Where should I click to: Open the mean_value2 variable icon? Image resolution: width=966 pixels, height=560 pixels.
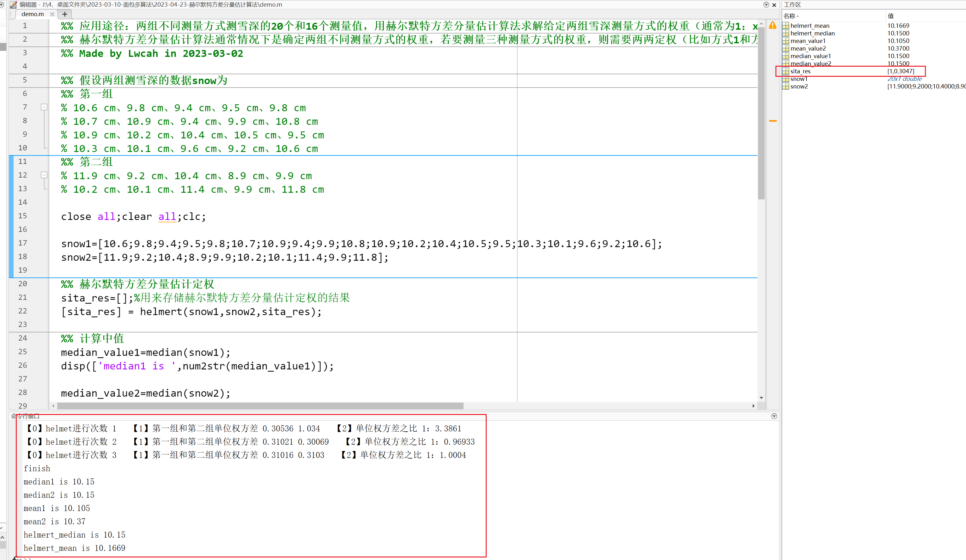pyautogui.click(x=786, y=48)
